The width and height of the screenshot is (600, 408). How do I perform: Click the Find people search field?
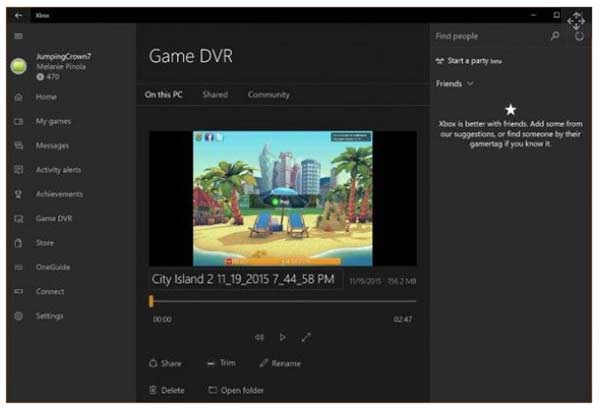tap(492, 36)
